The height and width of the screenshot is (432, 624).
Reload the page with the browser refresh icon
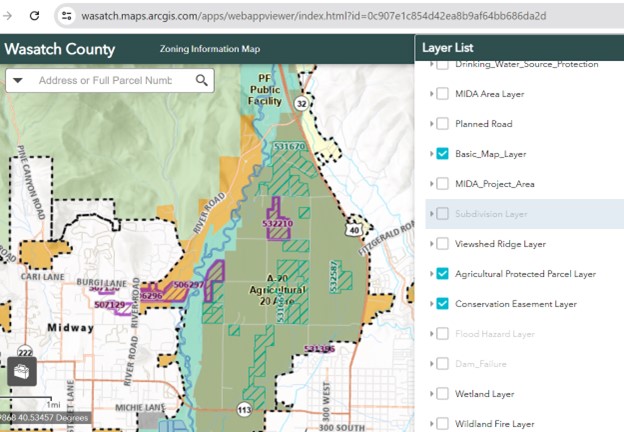pos(35,16)
